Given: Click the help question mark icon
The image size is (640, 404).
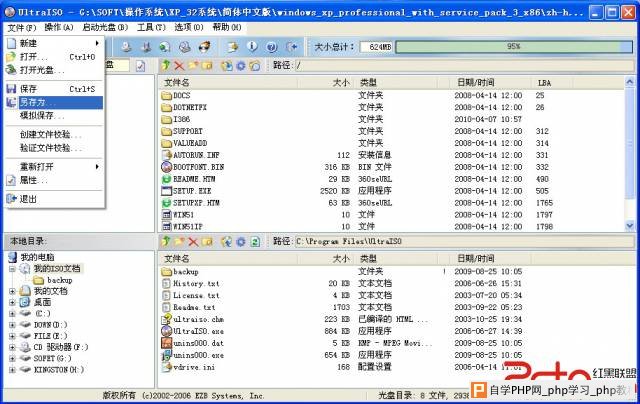Looking at the screenshot, I should (271, 47).
